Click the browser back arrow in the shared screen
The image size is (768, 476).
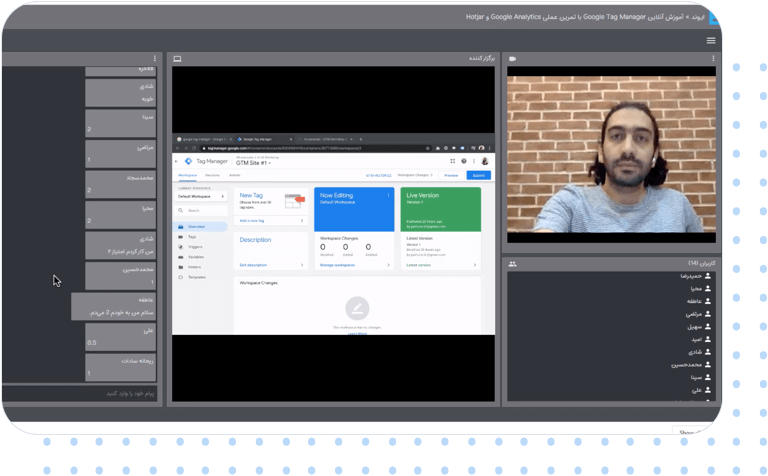(177, 148)
